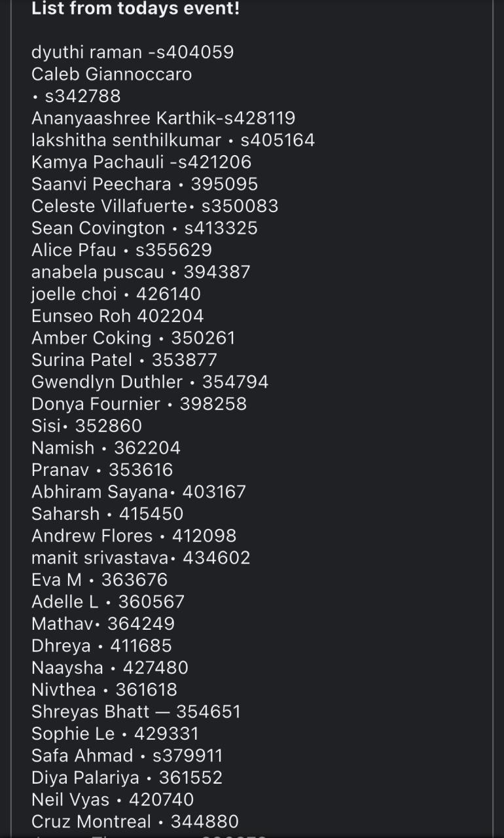Tap the manit srivastava entry
504x838 pixels.
141,558
